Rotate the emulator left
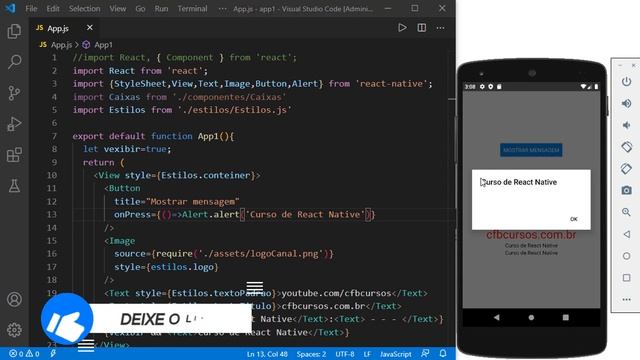This screenshot has height=360, width=640. (x=626, y=147)
